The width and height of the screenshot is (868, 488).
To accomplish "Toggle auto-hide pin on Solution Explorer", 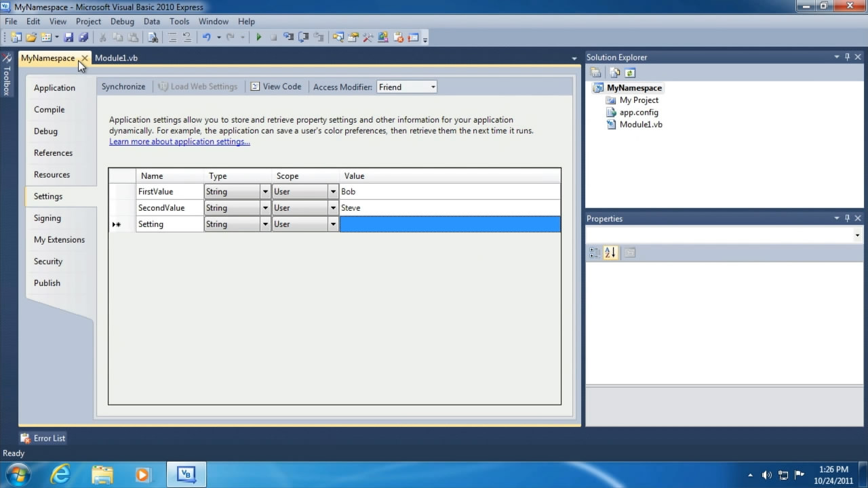I will tap(847, 57).
